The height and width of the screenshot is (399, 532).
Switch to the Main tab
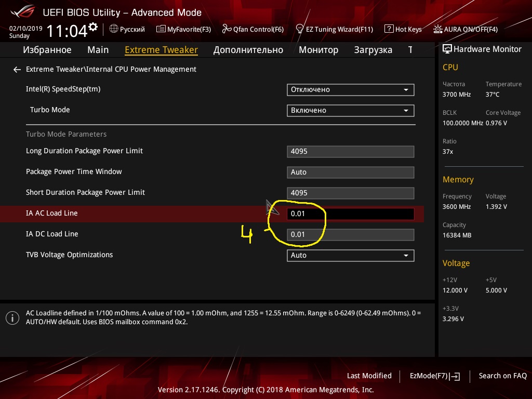coord(98,50)
